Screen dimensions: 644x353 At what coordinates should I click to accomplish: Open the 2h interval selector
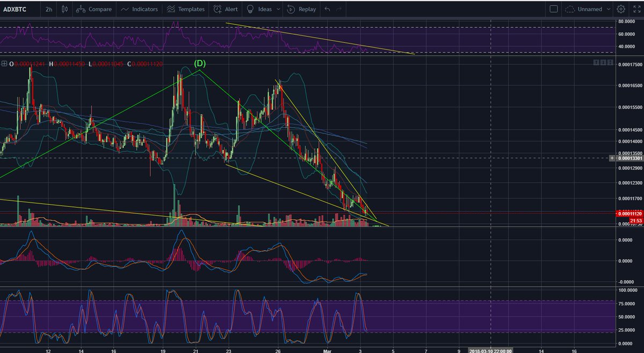click(49, 9)
